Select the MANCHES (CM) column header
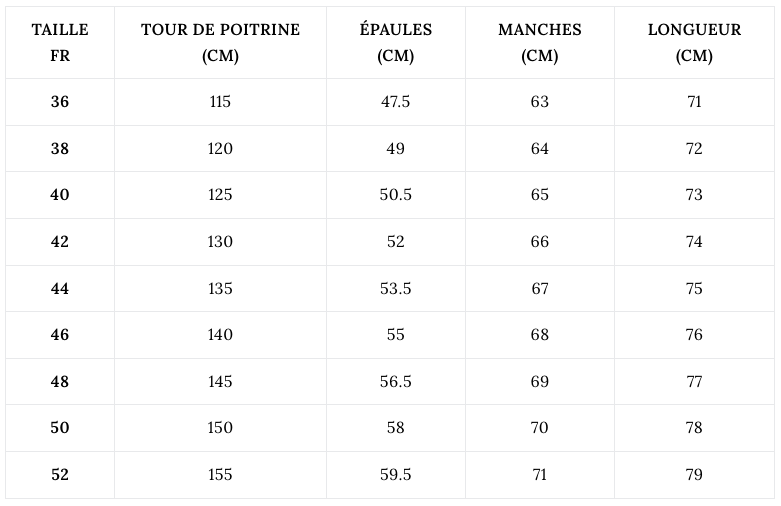Viewport: 781px width, 506px height. 539,42
